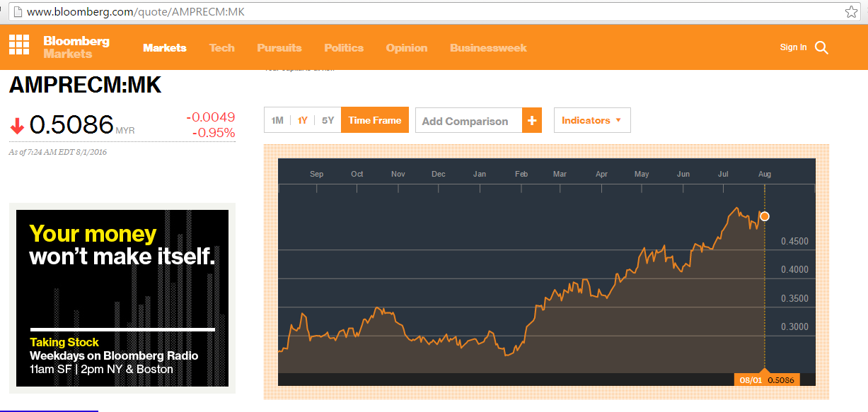Click the Jan month label on chart
868x412 pixels.
(480, 174)
